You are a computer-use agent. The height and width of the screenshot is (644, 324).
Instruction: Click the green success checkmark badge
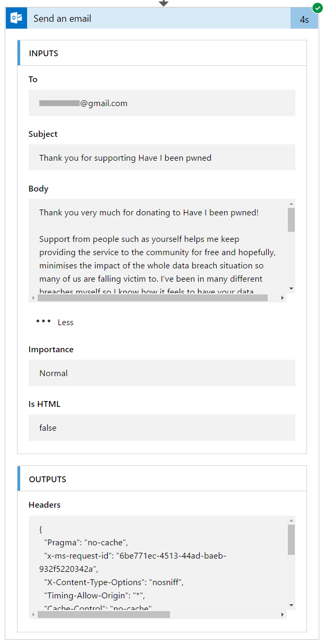(x=317, y=8)
